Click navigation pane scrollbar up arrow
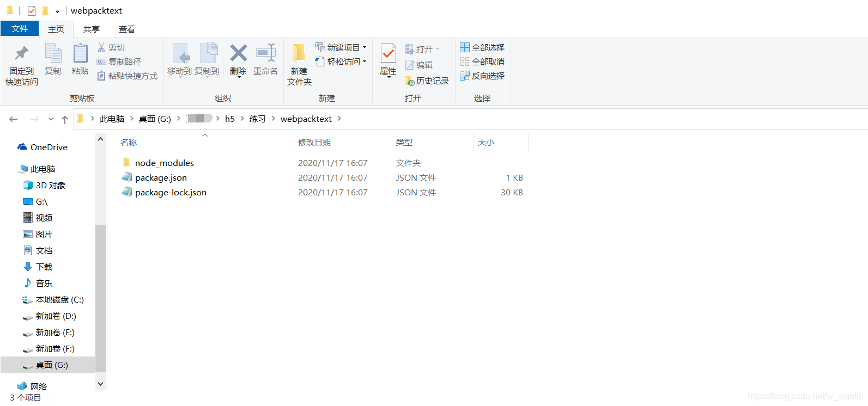868x406 pixels. 100,139
